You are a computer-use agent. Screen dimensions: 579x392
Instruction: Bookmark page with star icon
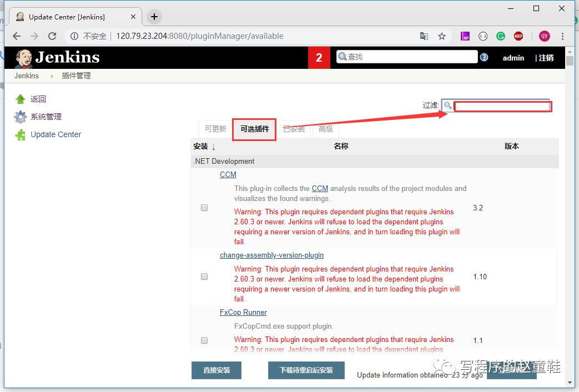pos(442,36)
